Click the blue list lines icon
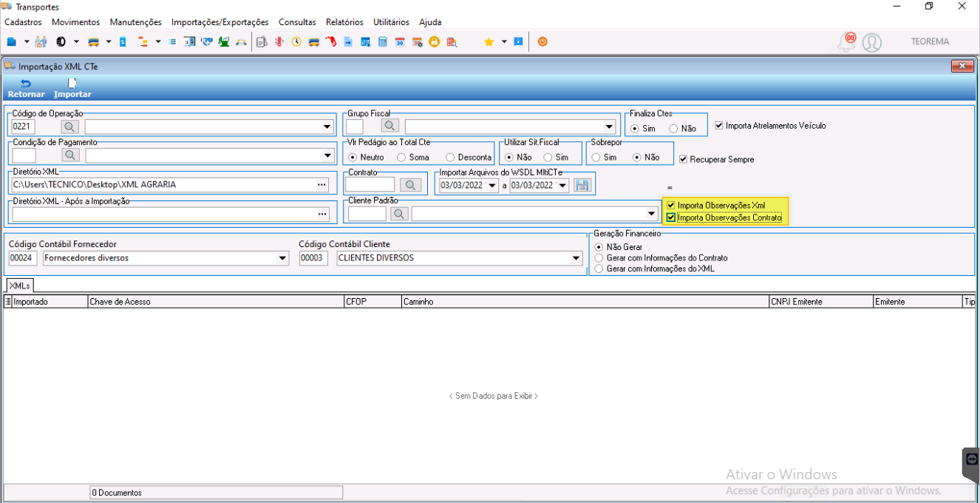This screenshot has width=980, height=503. tap(172, 41)
